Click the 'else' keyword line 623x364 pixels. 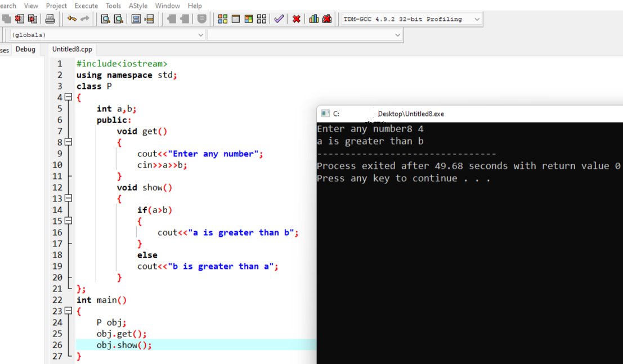pos(147,255)
